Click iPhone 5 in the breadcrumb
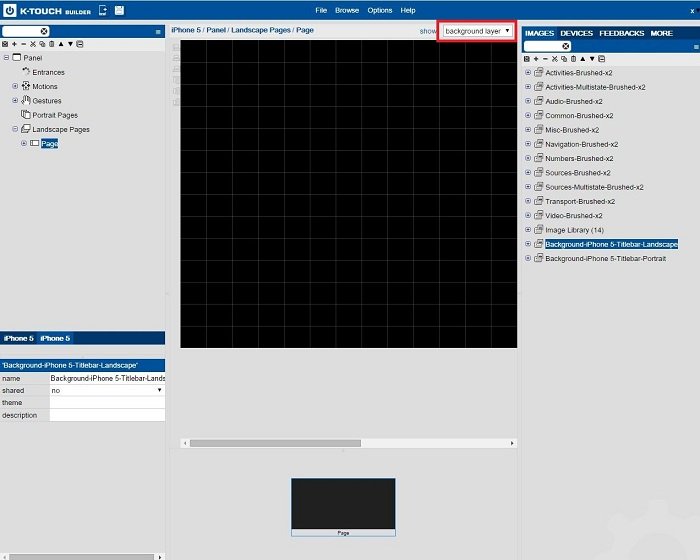 [x=186, y=30]
